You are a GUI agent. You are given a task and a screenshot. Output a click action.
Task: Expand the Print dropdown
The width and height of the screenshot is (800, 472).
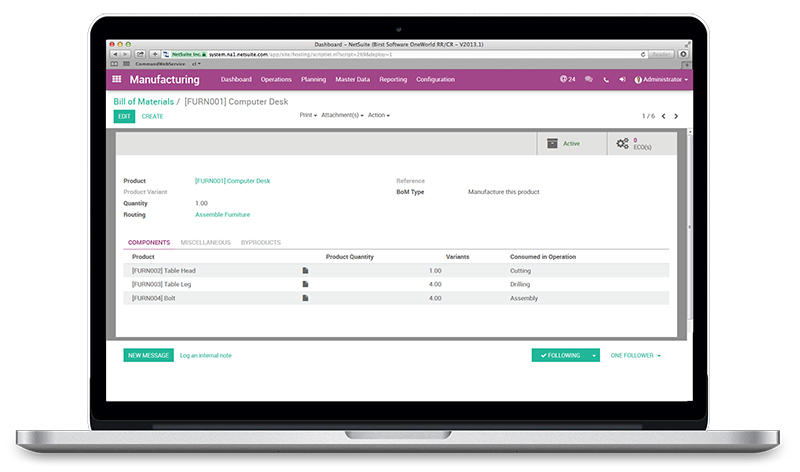pos(308,115)
